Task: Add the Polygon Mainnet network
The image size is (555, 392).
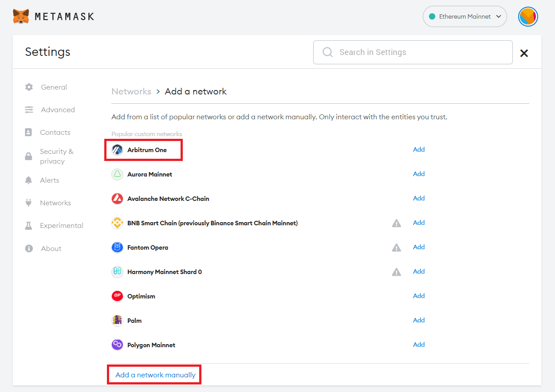Action: point(419,345)
